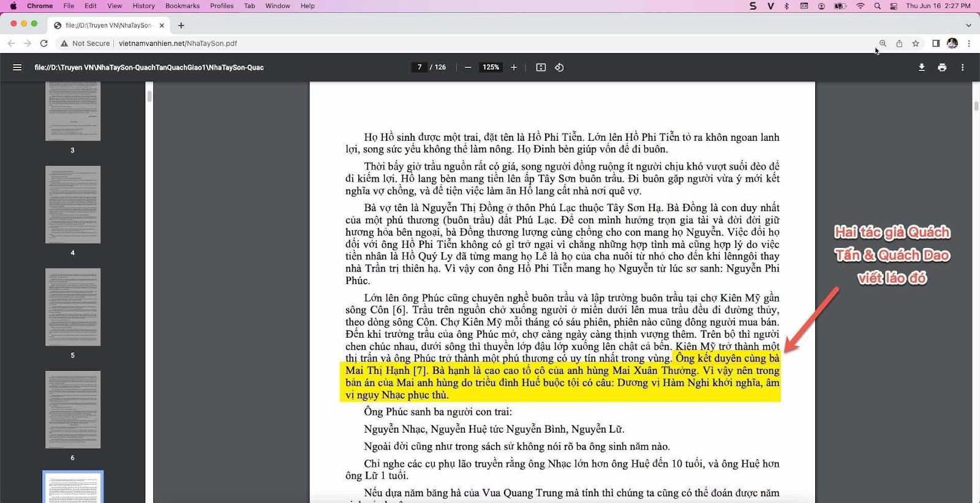Rotate the PDF counterclockwise

(559, 67)
